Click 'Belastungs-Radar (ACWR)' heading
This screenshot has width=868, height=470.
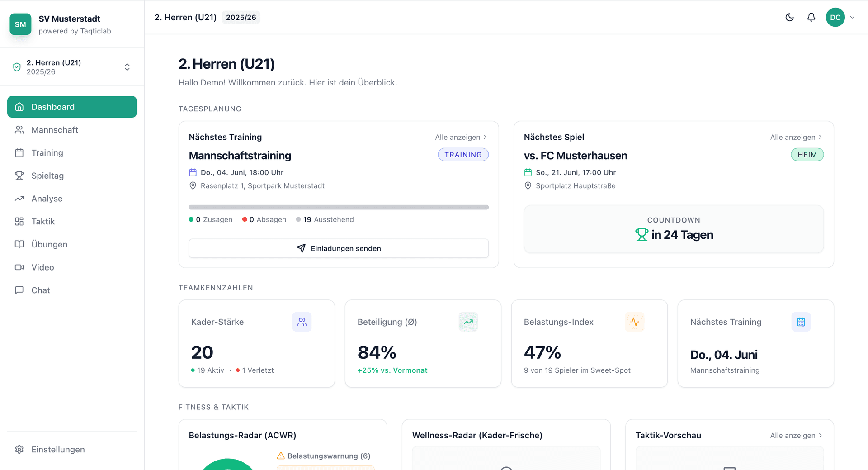(x=242, y=435)
